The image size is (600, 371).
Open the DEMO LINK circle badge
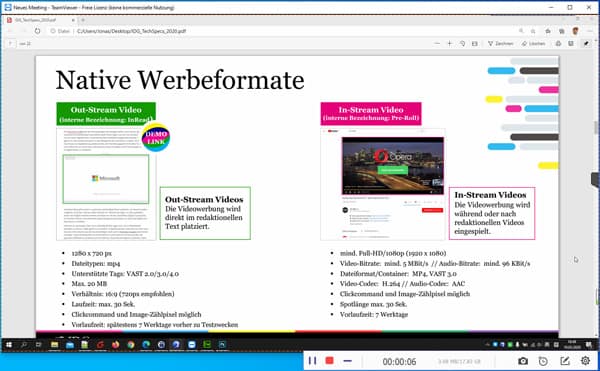click(156, 137)
